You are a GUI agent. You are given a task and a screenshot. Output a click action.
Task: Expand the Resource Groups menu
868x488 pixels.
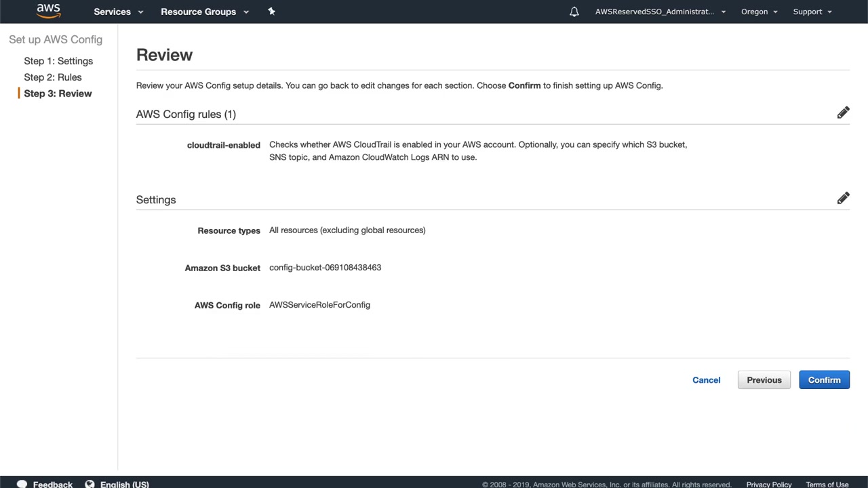pos(205,12)
